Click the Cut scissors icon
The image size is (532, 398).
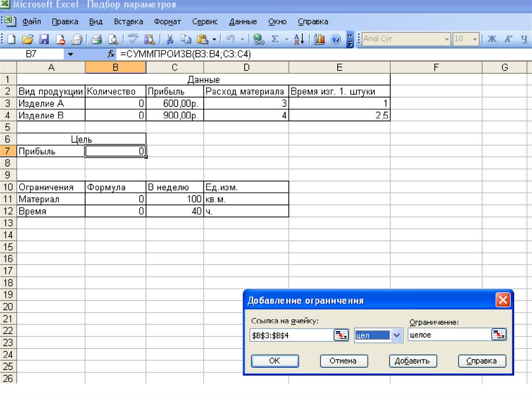[x=169, y=39]
